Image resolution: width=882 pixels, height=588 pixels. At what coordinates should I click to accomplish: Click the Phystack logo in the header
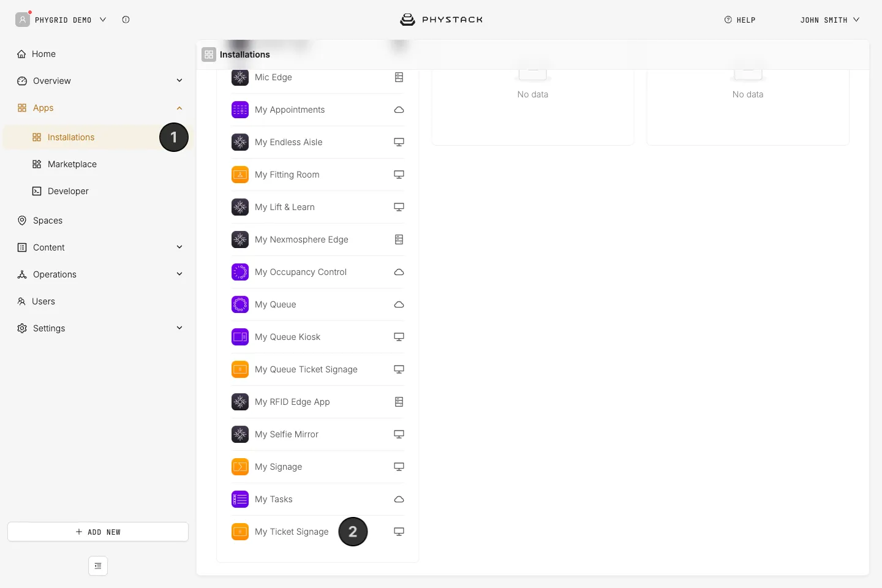tap(442, 20)
